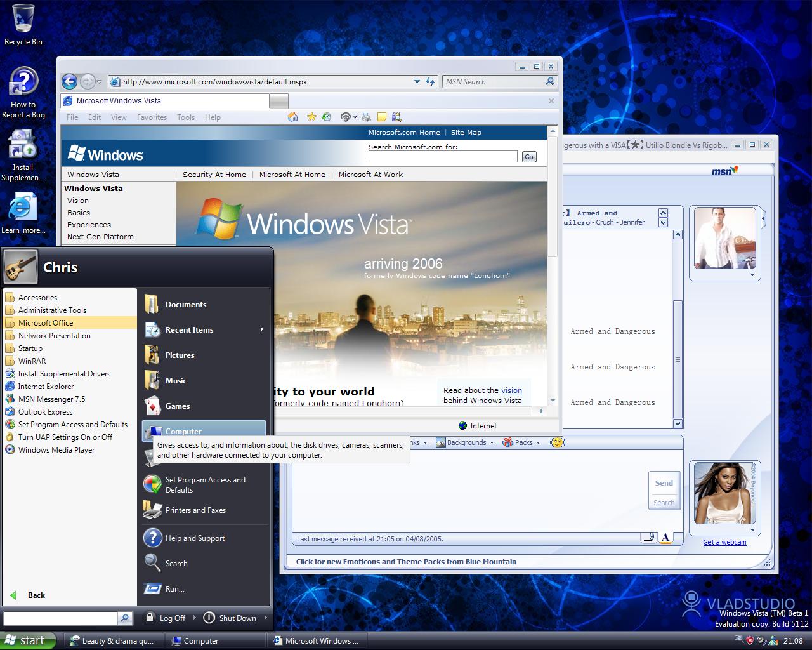Switch to handwriting pen input tab
Image resolution: width=812 pixels, height=650 pixels.
[x=648, y=538]
